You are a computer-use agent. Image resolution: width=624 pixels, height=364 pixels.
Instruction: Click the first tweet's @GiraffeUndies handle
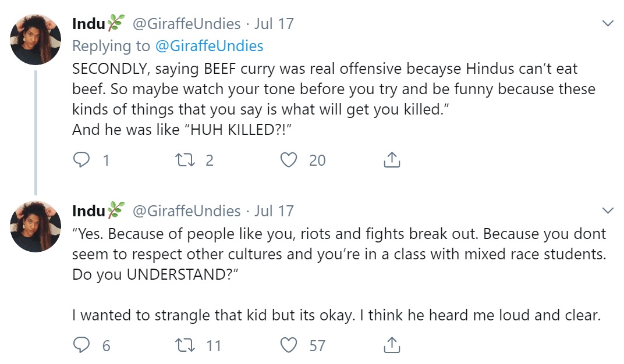[186, 24]
